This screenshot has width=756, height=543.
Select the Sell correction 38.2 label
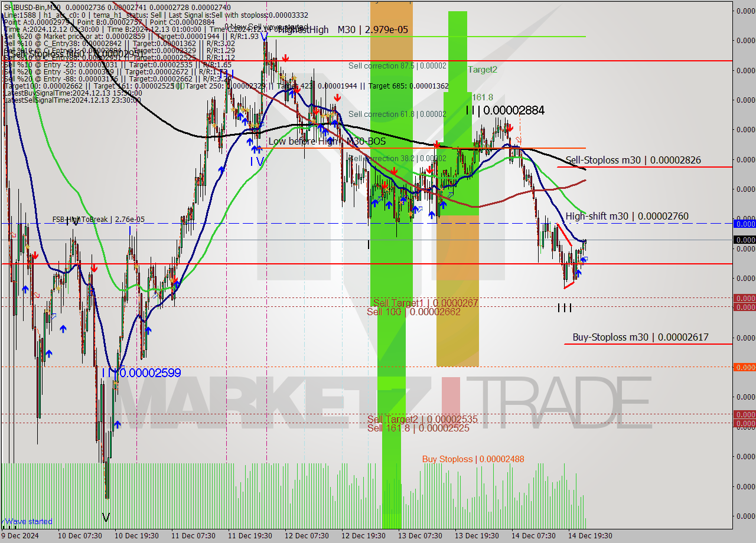tap(397, 158)
